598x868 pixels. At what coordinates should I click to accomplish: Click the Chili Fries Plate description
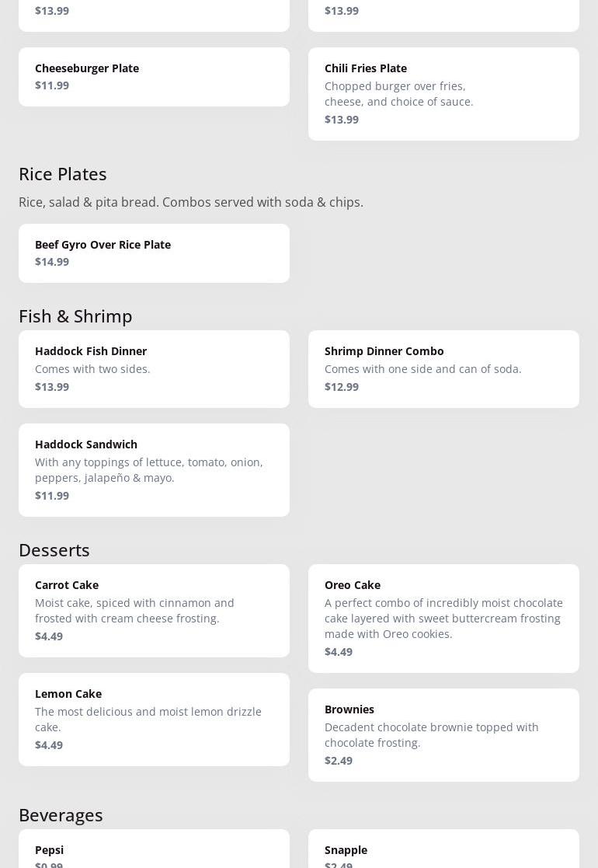coord(398,94)
